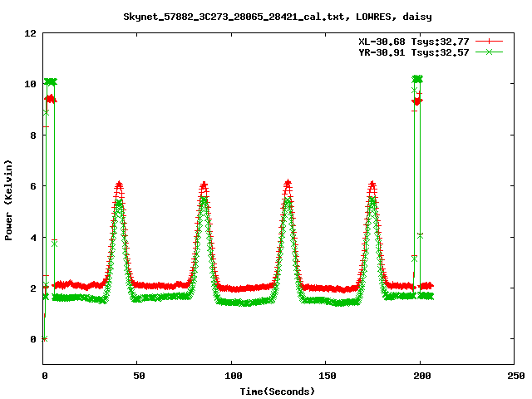Viewport: 532px width, 399px height.
Task: Click the x-axis tick label 100
Action: pyautogui.click(x=234, y=376)
